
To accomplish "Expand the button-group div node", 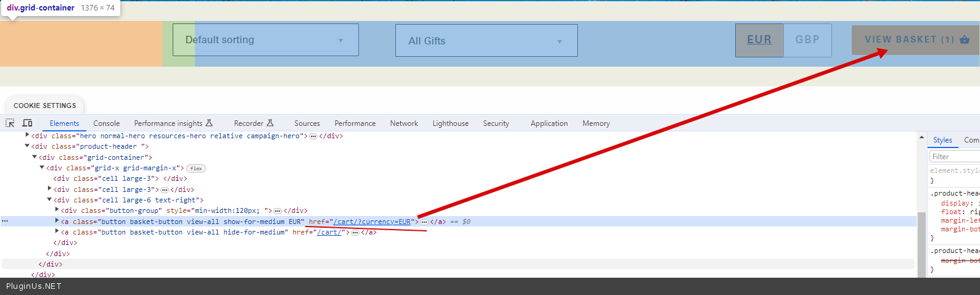I will 57,210.
